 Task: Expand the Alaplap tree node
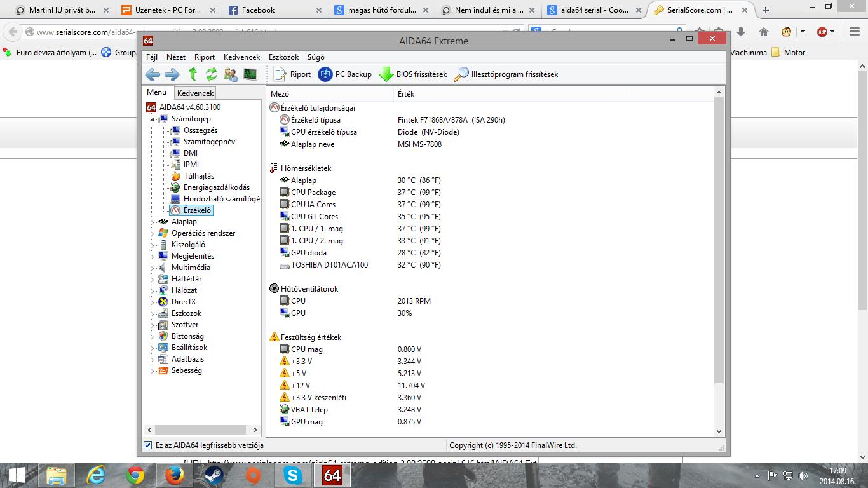pos(153,222)
